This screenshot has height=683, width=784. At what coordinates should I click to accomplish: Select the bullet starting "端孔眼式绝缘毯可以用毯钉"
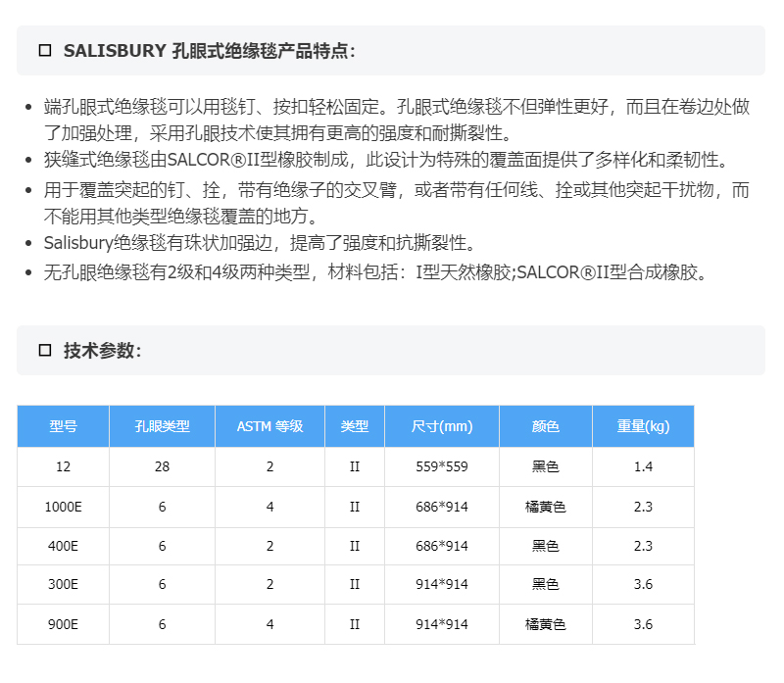click(x=397, y=120)
